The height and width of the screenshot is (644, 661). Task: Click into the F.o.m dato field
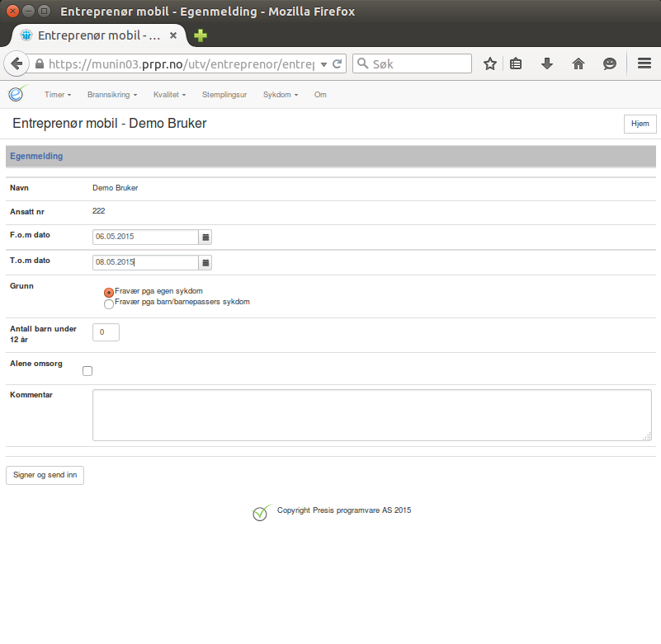[145, 237]
